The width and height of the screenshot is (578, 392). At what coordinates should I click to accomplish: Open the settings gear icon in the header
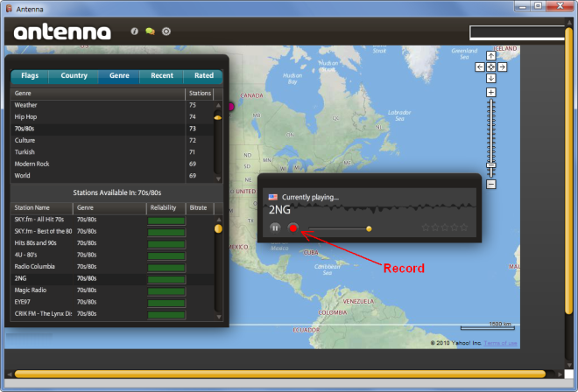tap(166, 31)
